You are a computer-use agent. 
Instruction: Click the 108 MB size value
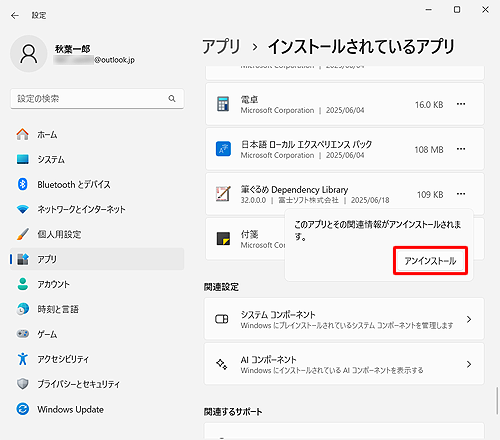pyautogui.click(x=429, y=150)
